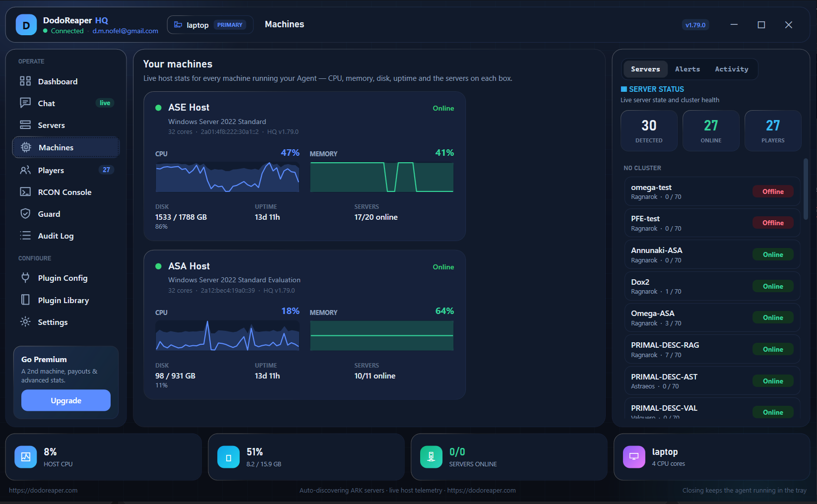This screenshot has height=504, width=817.
Task: Click the ASA Host CPU usage graph
Action: tap(228, 335)
